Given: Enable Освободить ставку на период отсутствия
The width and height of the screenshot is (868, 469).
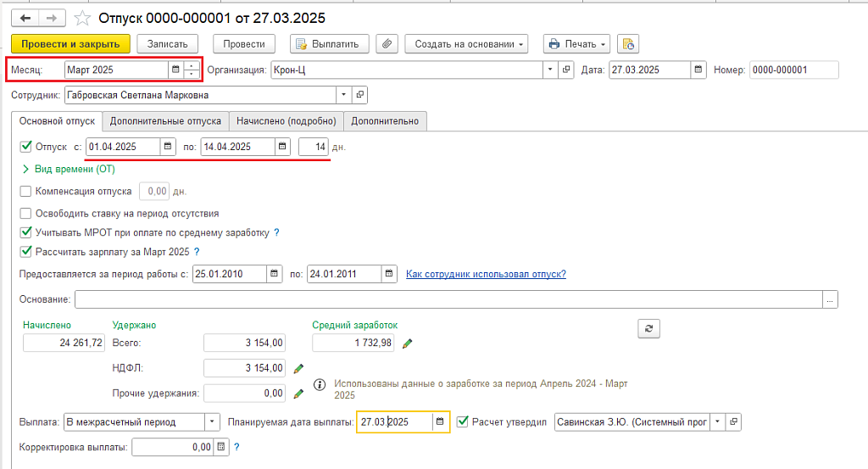Looking at the screenshot, I should coord(25,214).
